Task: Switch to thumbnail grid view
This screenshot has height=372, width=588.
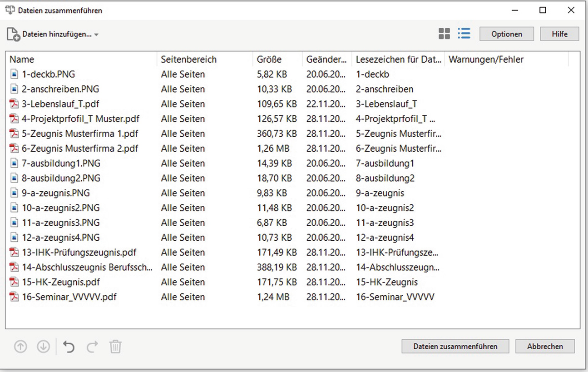Action: pos(444,34)
